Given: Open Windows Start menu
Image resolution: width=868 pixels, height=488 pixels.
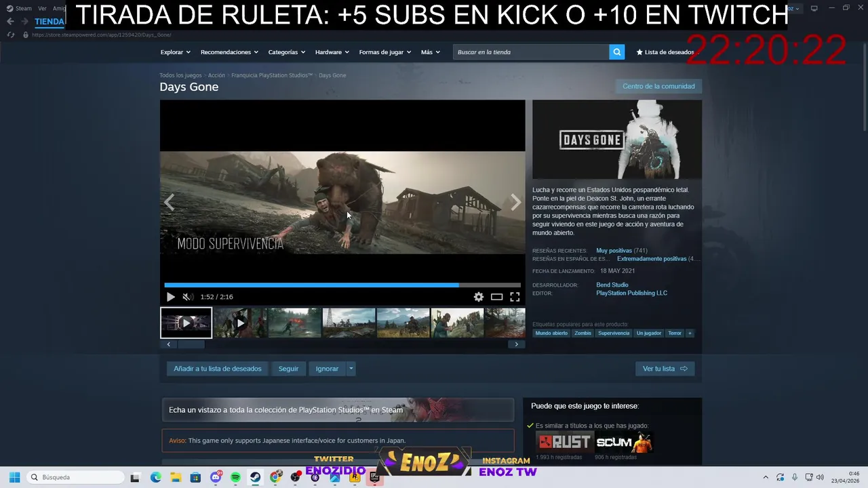Looking at the screenshot, I should pyautogui.click(x=14, y=477).
